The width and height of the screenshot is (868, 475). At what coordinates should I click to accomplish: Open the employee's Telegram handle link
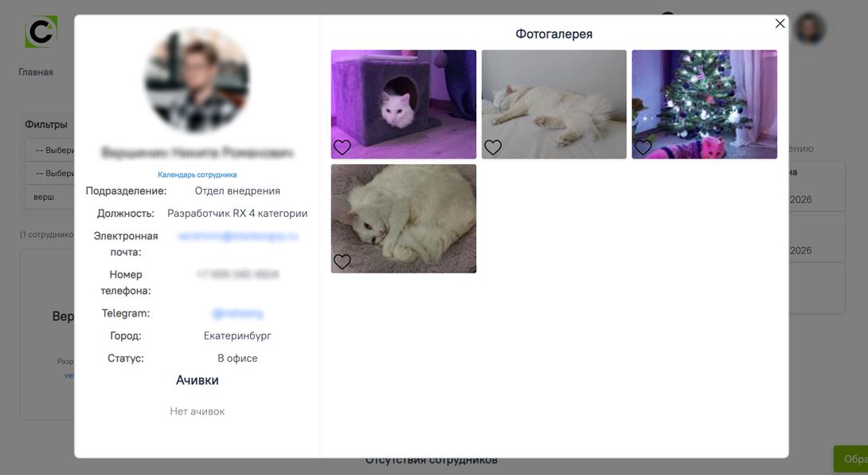pyautogui.click(x=237, y=314)
